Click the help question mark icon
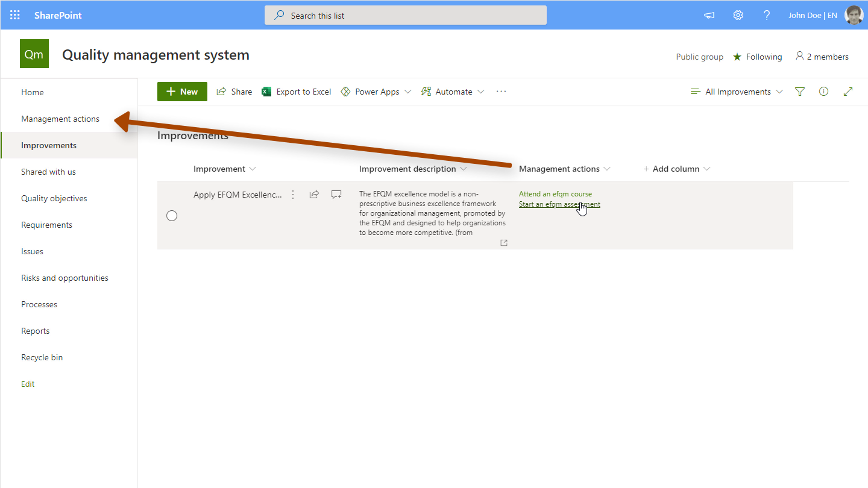 point(767,15)
